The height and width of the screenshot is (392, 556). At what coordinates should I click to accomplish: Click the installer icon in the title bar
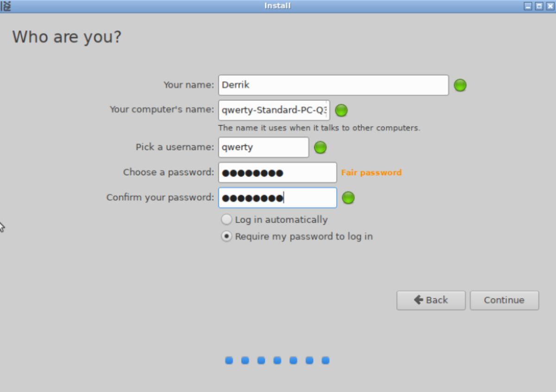6,6
